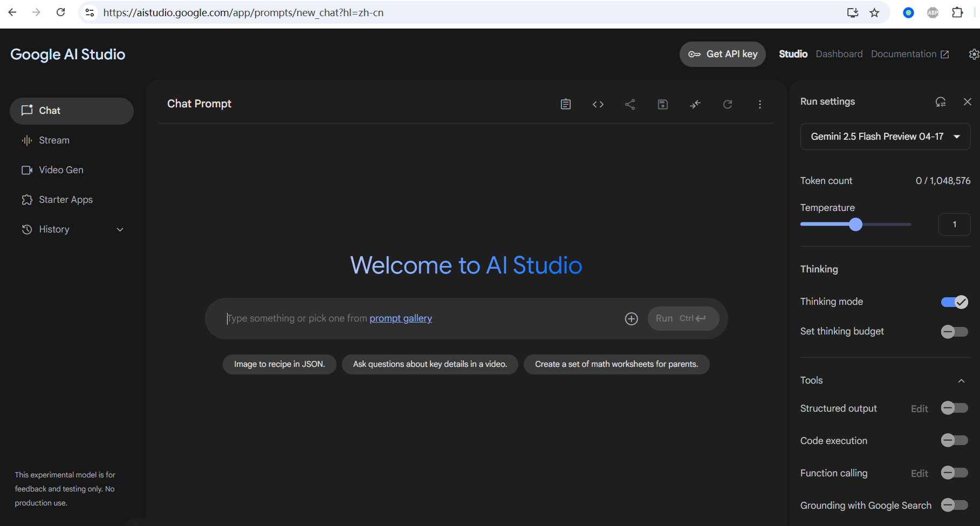Image resolution: width=980 pixels, height=526 pixels.
Task: Open Video Gen in the sidebar
Action: [72, 170]
